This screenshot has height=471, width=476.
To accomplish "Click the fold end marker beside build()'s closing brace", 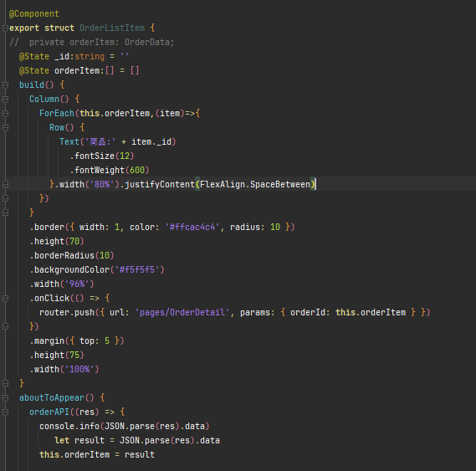I will click(x=5, y=383).
